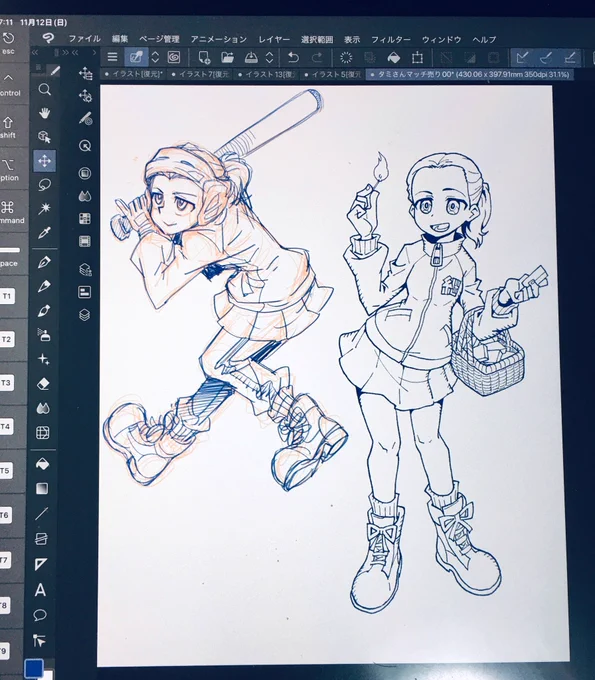The height and width of the screenshot is (680, 595).
Task: Select the Move layer tool
Action: click(44, 161)
